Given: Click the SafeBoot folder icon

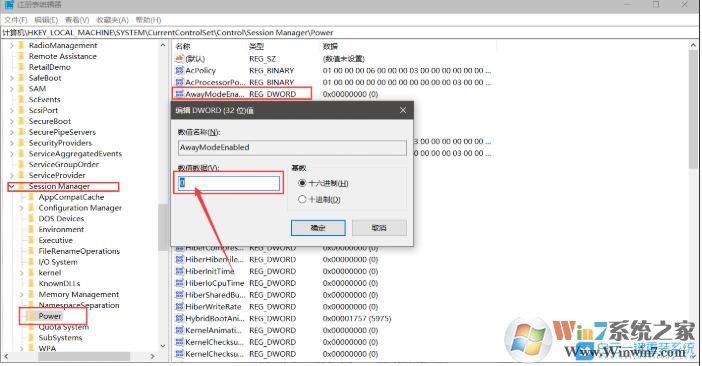Looking at the screenshot, I should coord(21,78).
